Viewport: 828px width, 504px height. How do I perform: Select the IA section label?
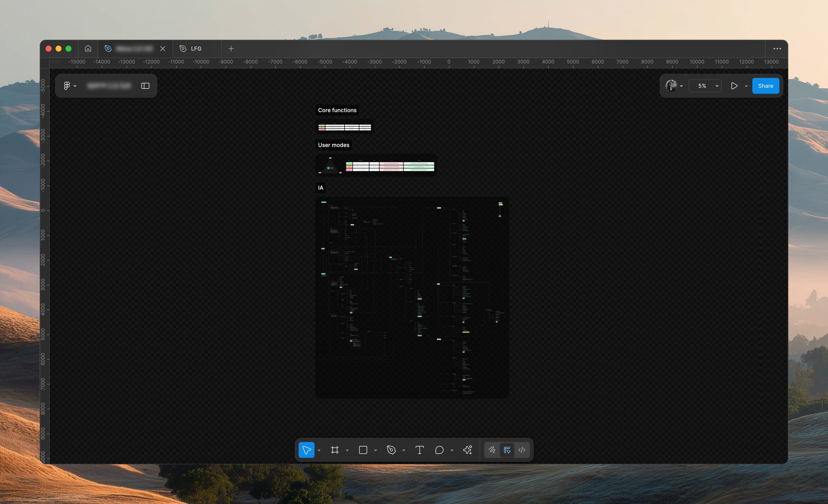point(320,188)
